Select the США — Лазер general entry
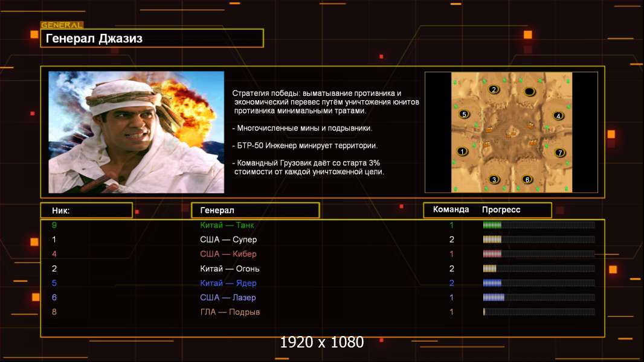 (x=228, y=297)
